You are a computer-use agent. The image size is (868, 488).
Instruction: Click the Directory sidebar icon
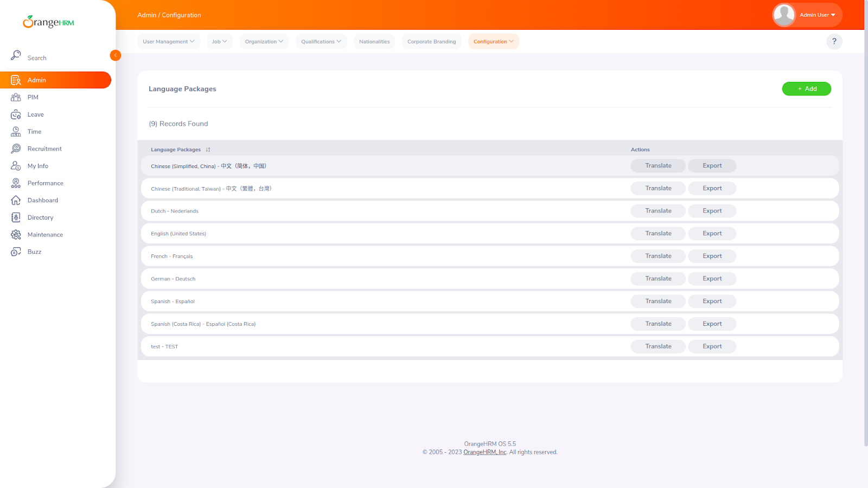(16, 217)
